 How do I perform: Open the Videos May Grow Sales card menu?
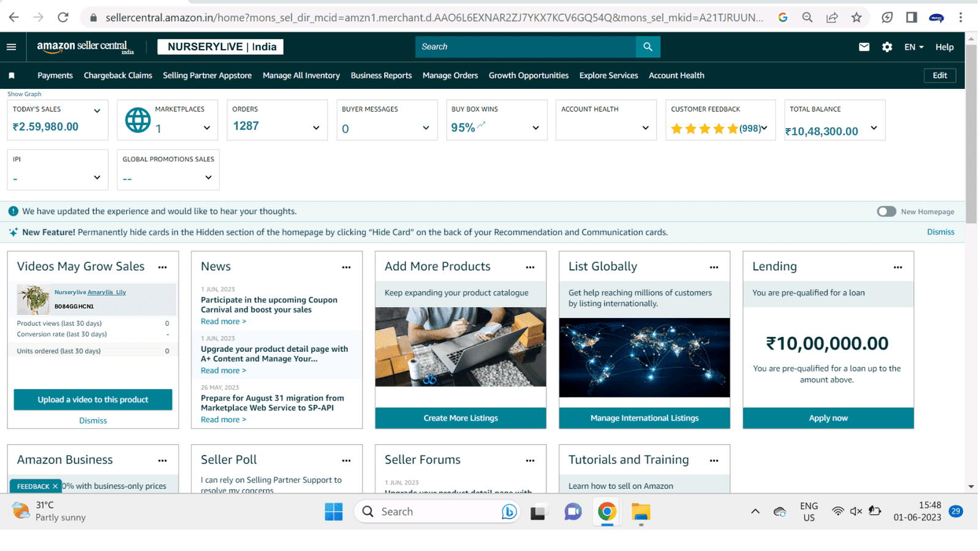[x=162, y=267]
